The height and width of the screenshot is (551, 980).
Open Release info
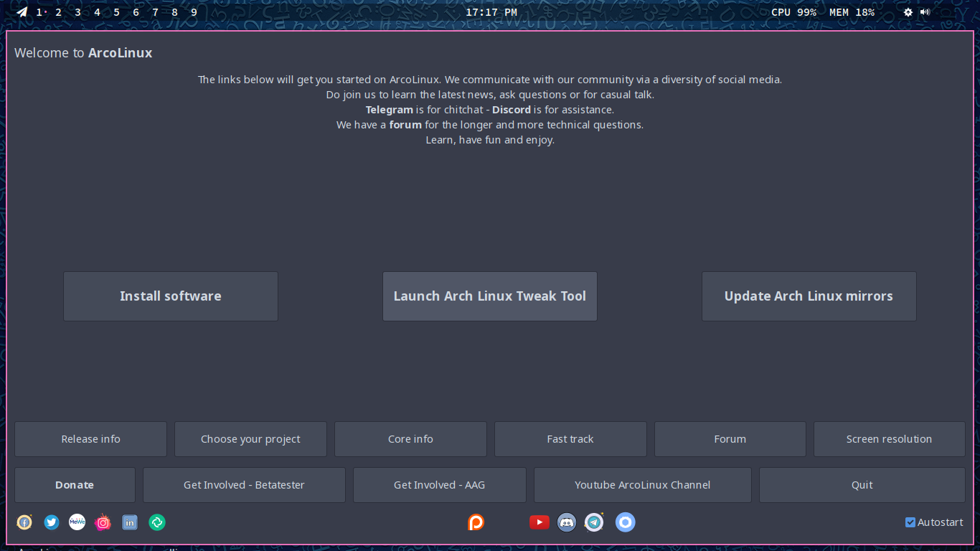point(90,439)
